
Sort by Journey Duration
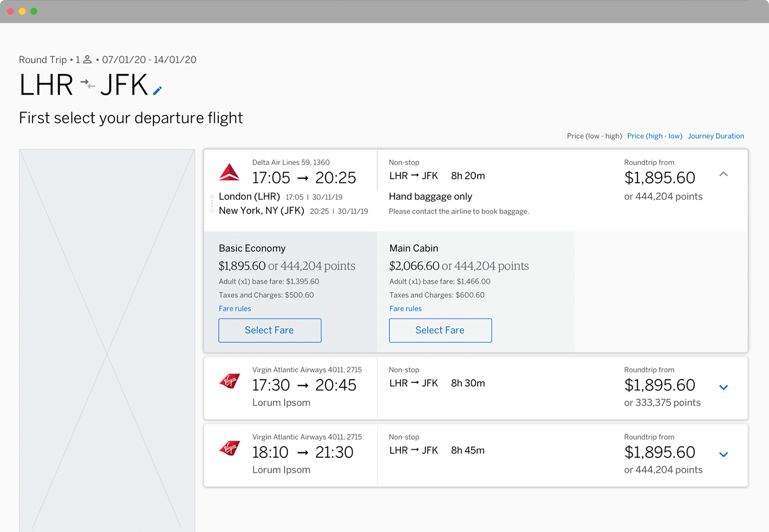pyautogui.click(x=716, y=136)
